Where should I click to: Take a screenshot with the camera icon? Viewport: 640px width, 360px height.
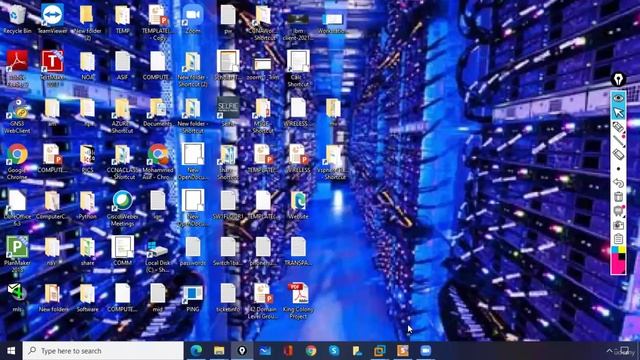(618, 224)
